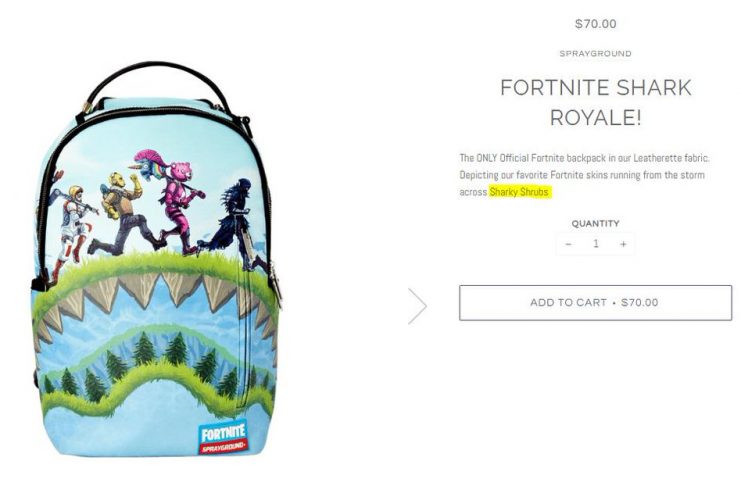Click the Fortnite Shark Royale title
Viewport: 741px width, 486px height.
[x=595, y=103]
